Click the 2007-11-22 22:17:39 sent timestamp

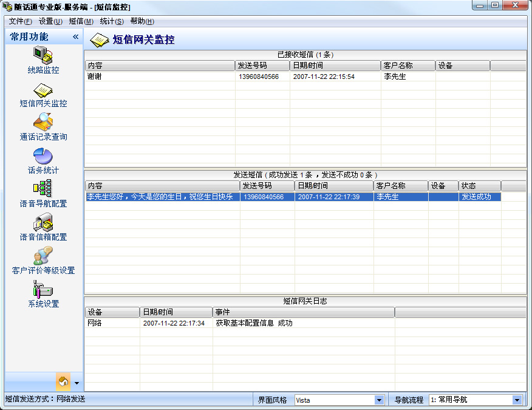[x=329, y=197]
